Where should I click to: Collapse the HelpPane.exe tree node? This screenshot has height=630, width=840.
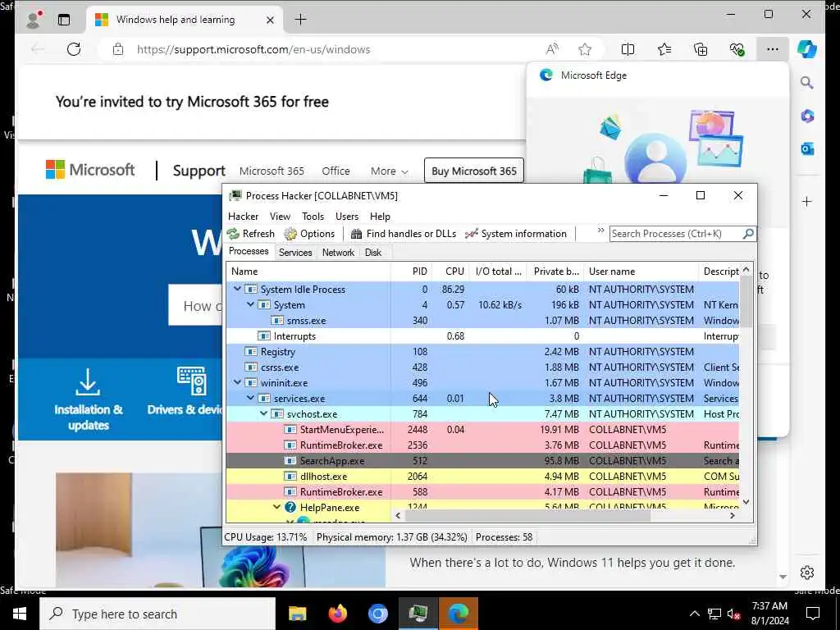click(277, 507)
